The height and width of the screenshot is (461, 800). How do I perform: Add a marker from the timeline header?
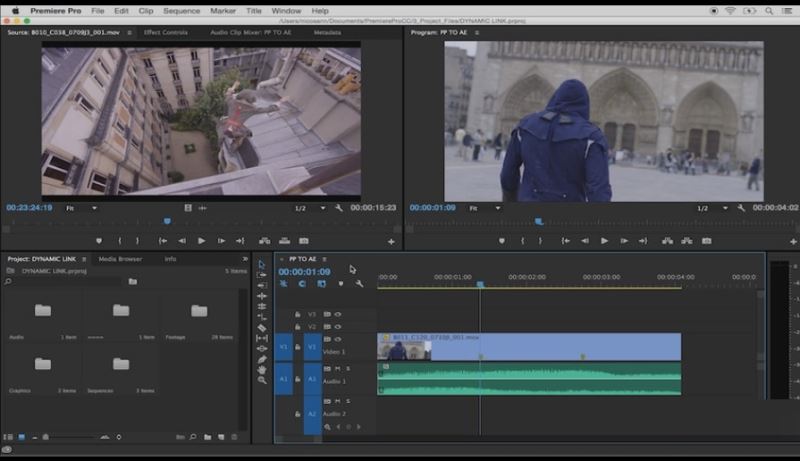tap(341, 284)
